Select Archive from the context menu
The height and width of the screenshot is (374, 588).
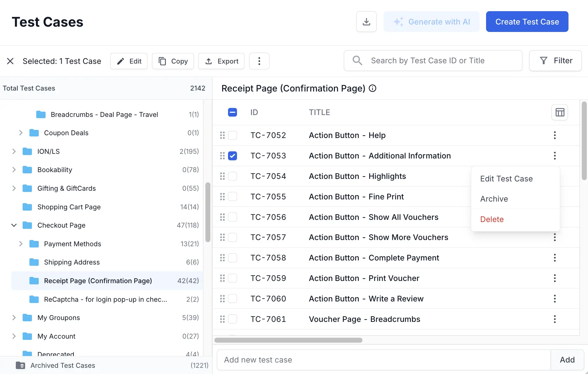pyautogui.click(x=494, y=199)
